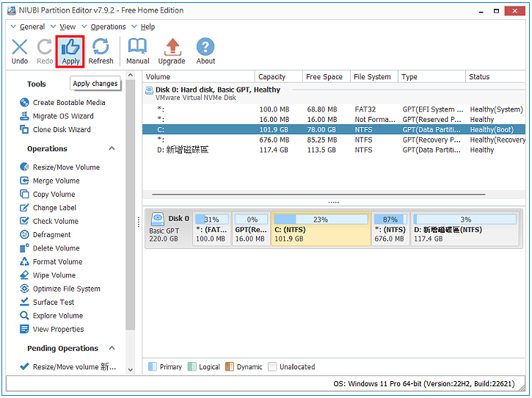
Task: Click the Undo toolbar icon
Action: (x=19, y=51)
